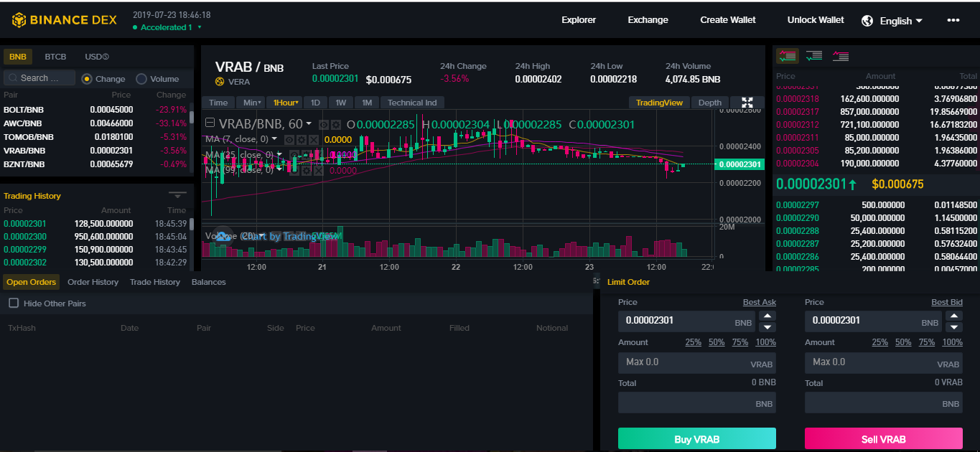Open the Balances tab
Screen dimensions: 980x452
point(209,282)
